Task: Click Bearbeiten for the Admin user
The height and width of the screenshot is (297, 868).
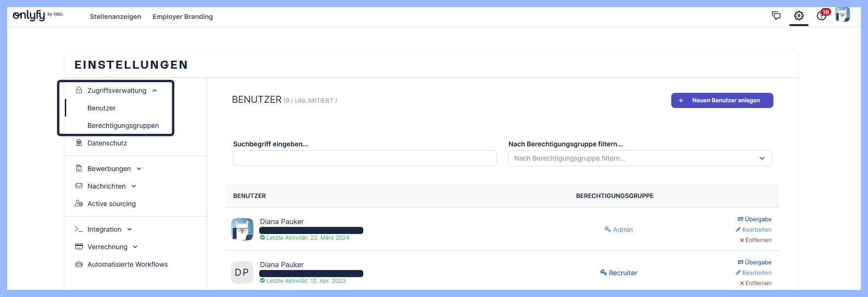Action: [754, 230]
